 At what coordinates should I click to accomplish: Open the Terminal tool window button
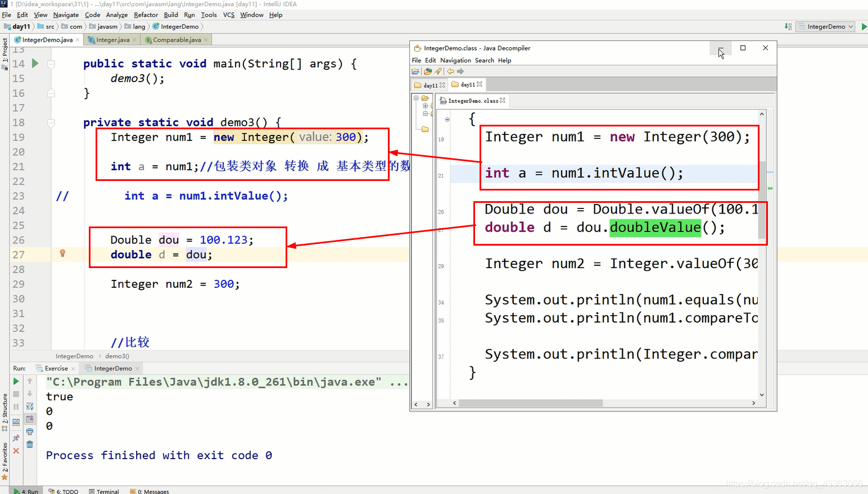[104, 491]
